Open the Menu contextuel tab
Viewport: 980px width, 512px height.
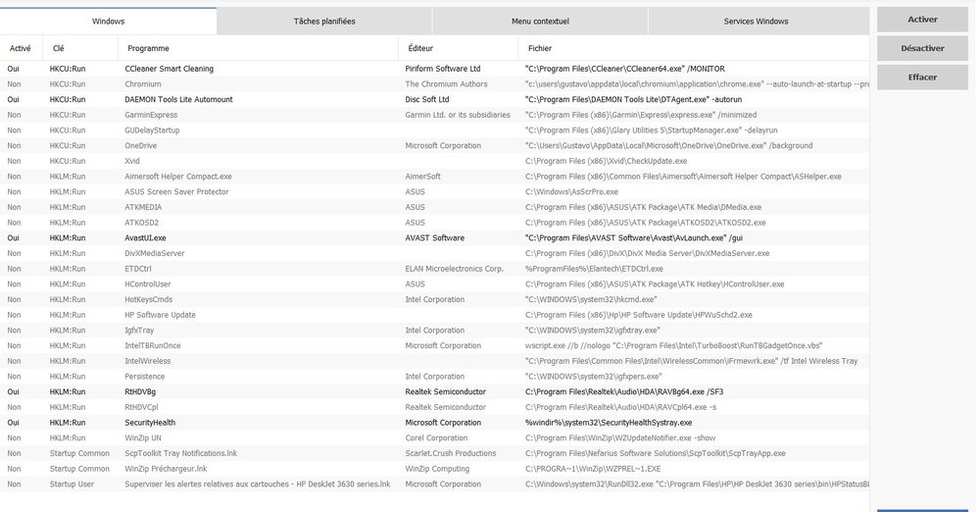(540, 21)
